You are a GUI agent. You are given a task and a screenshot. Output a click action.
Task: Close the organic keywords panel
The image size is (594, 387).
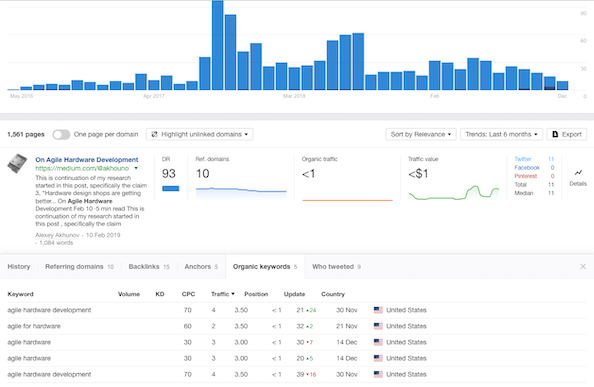(x=583, y=267)
